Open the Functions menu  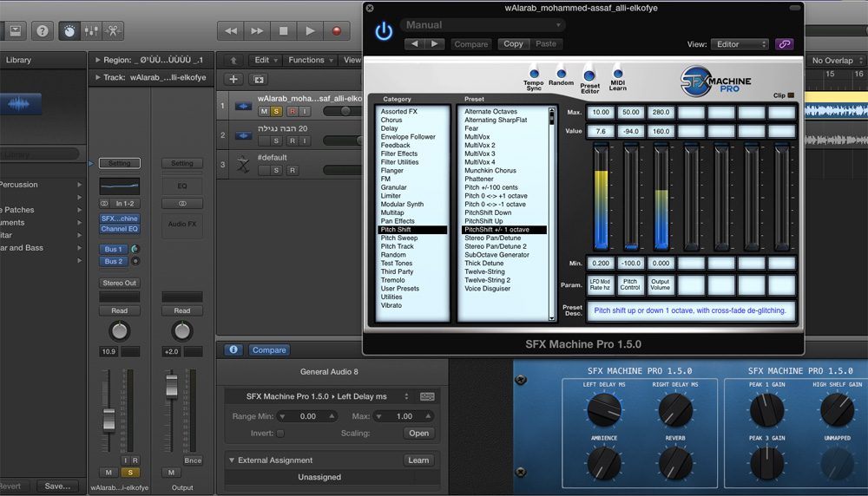[x=311, y=61]
